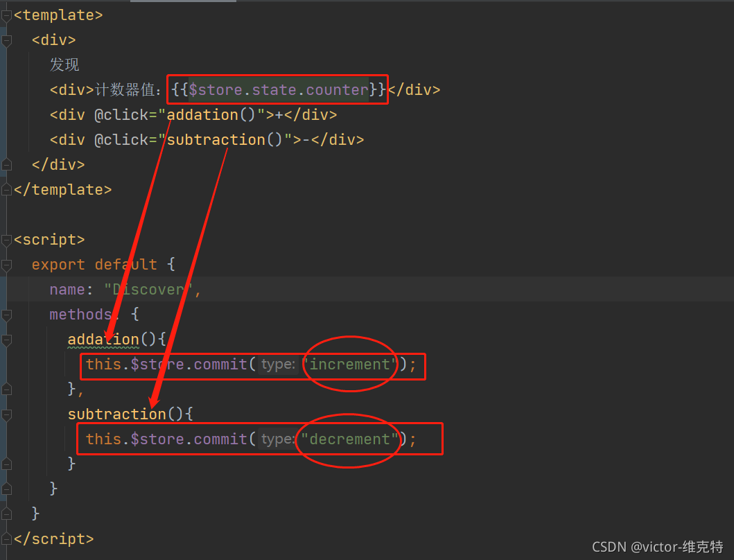Image resolution: width=734 pixels, height=560 pixels.
Task: Click the 计数器值 label text
Action: 125,89
